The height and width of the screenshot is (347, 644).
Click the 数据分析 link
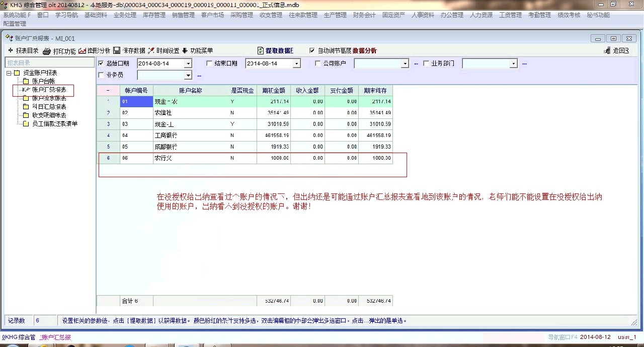click(364, 51)
